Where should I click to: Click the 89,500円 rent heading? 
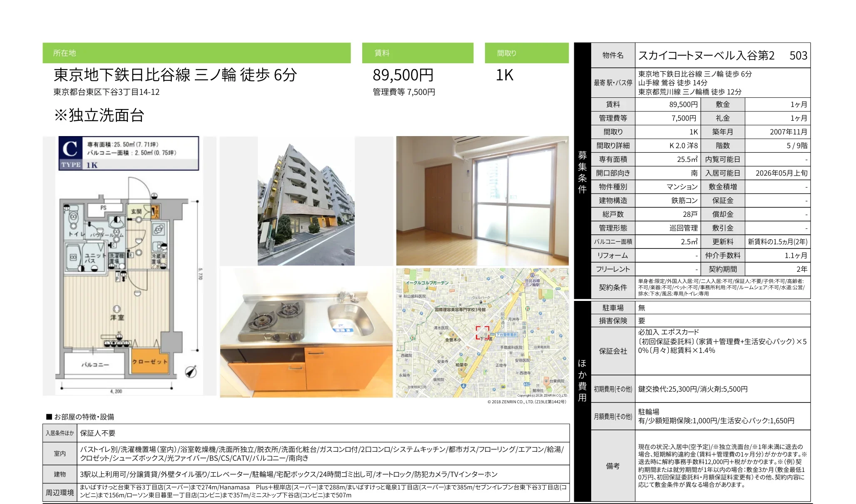pyautogui.click(x=403, y=75)
